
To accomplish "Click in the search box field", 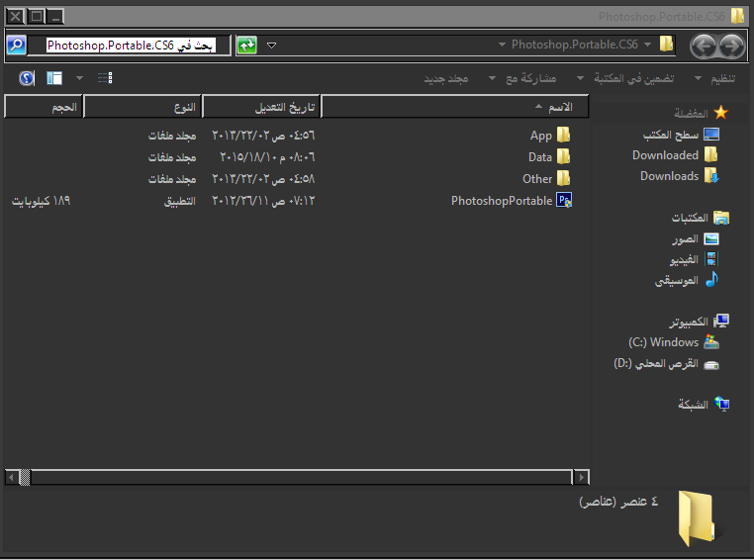I will (129, 46).
